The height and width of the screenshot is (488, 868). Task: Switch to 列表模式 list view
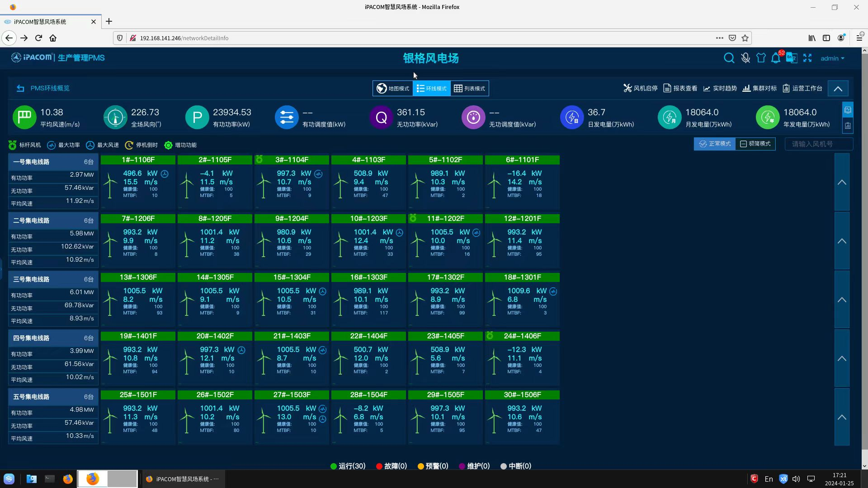[x=469, y=88]
